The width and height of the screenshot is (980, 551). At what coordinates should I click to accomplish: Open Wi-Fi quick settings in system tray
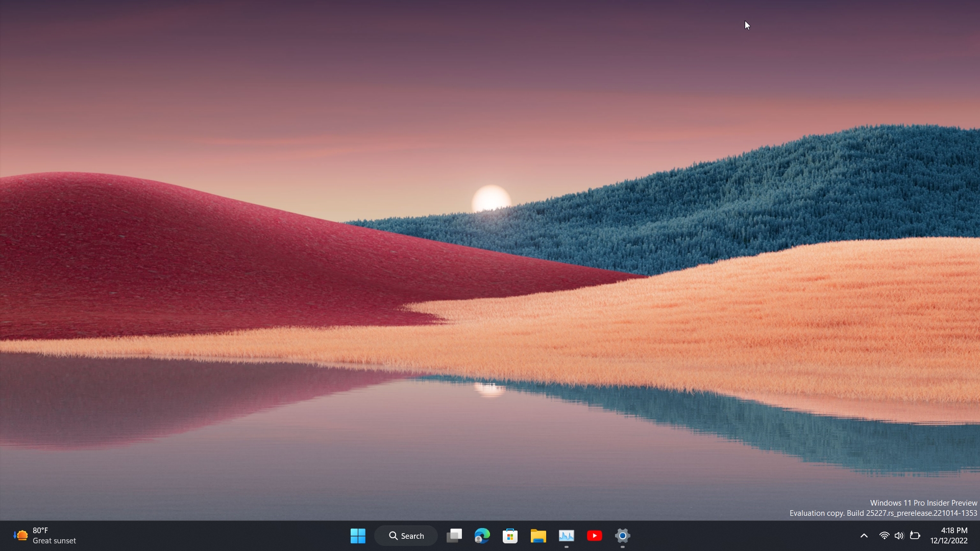click(884, 536)
